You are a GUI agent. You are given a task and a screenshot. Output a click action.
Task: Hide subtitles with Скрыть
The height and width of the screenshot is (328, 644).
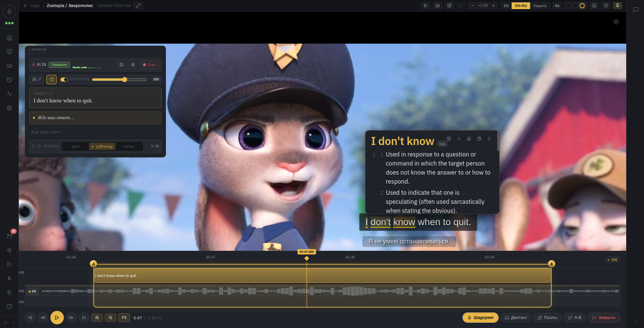point(540,6)
